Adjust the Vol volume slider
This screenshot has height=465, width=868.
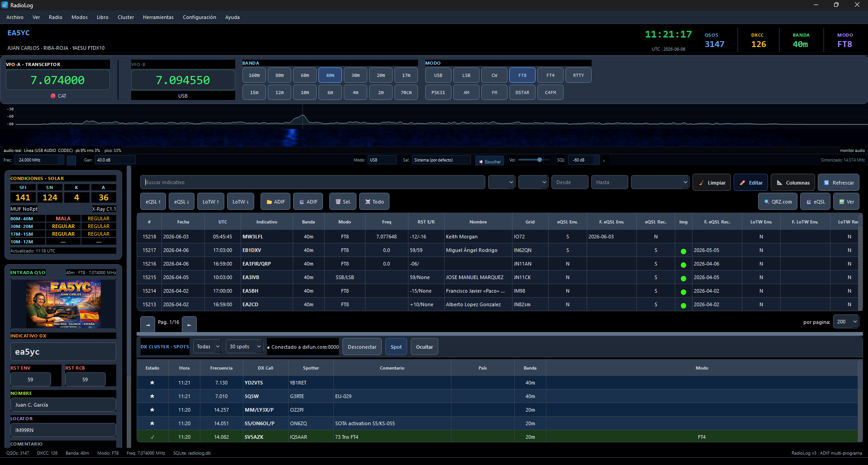click(534, 160)
